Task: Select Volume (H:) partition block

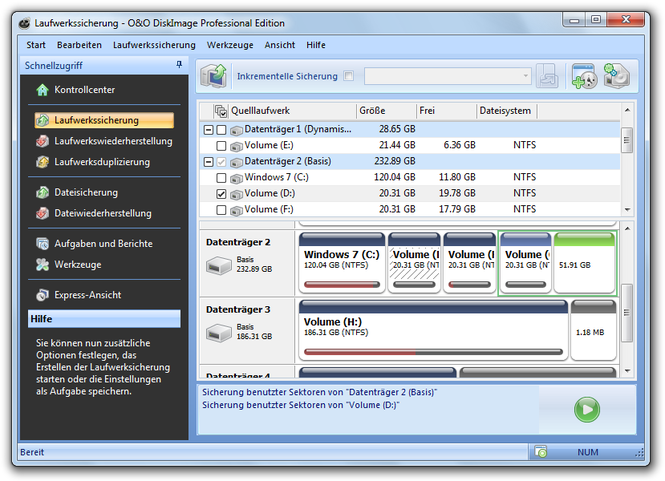Action: [433, 330]
